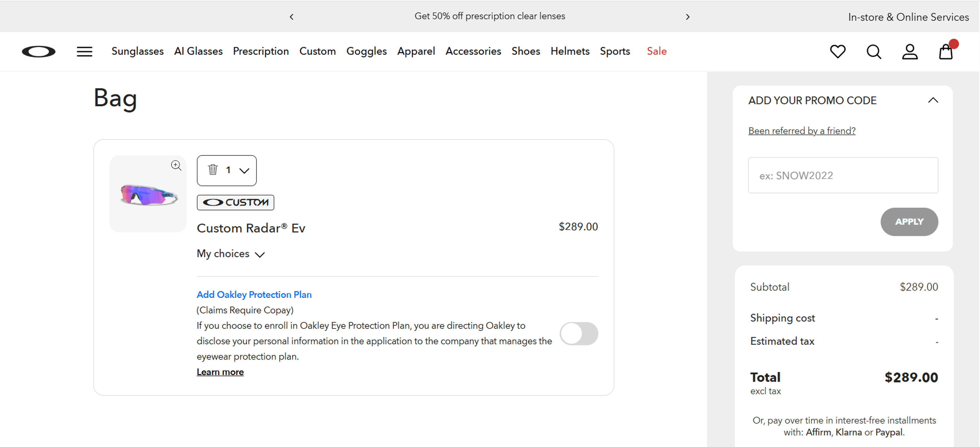Click the Paypal payment option text
This screenshot has width=980, height=447.
click(889, 432)
